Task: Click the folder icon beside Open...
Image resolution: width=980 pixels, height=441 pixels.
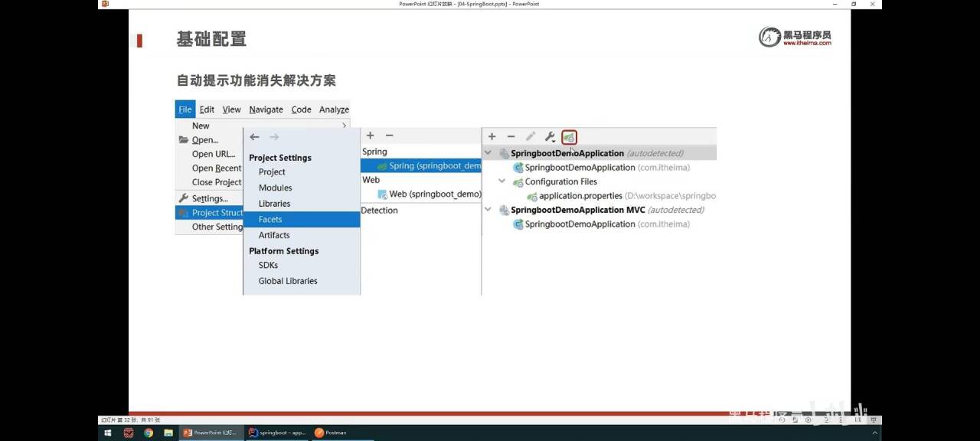Action: tap(184, 140)
